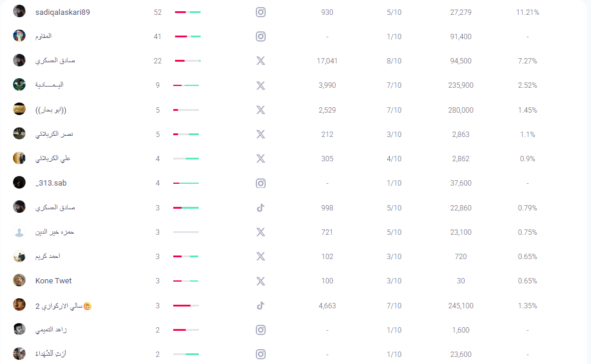Click the X platform icon for Kone Twet

[x=260, y=281]
